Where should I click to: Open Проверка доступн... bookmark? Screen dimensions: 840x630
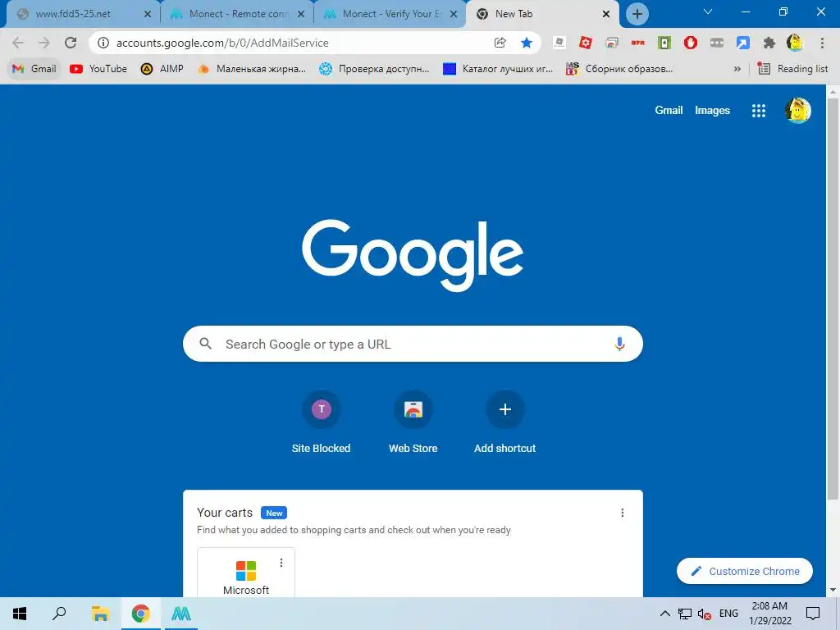click(374, 69)
